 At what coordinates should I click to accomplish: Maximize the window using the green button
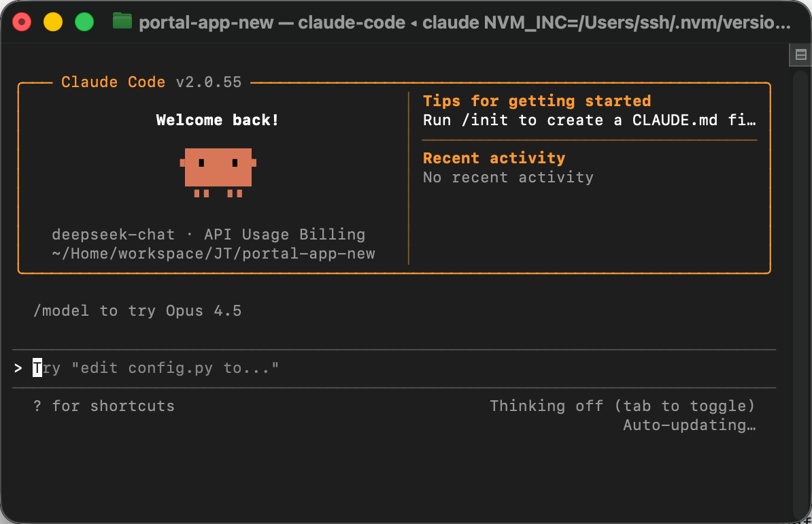point(84,22)
